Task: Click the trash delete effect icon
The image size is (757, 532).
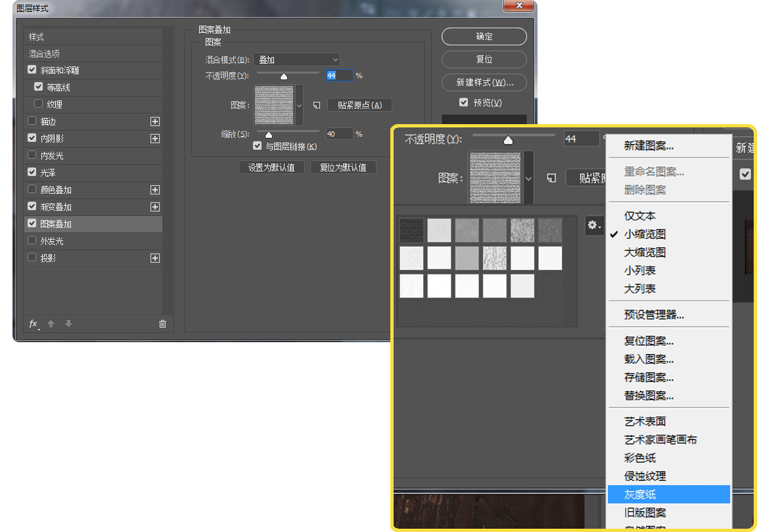Action: pyautogui.click(x=163, y=324)
